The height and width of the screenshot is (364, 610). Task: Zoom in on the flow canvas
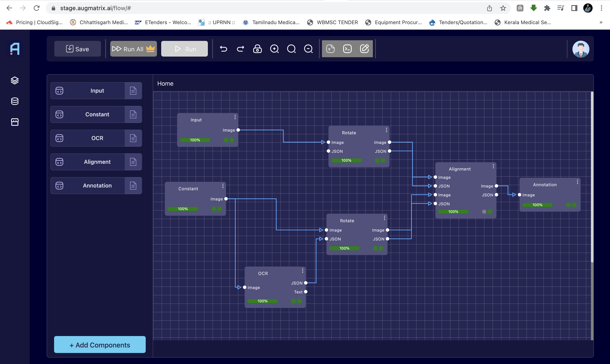(274, 49)
